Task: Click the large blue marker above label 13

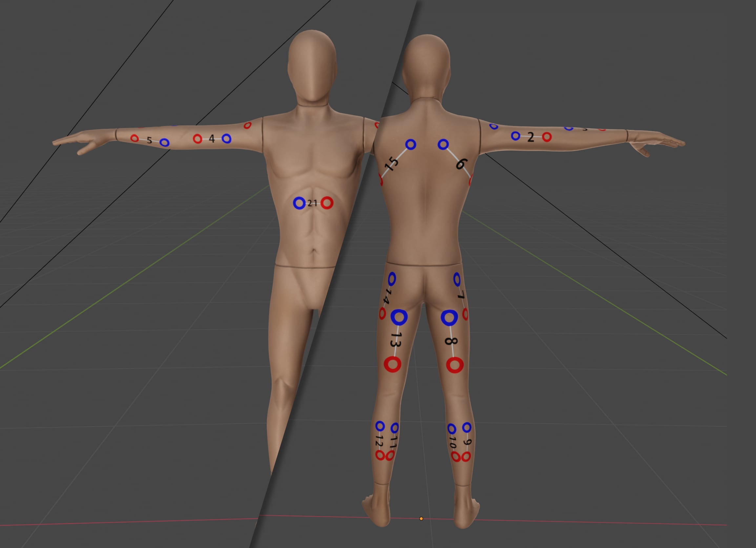Action: tap(399, 317)
